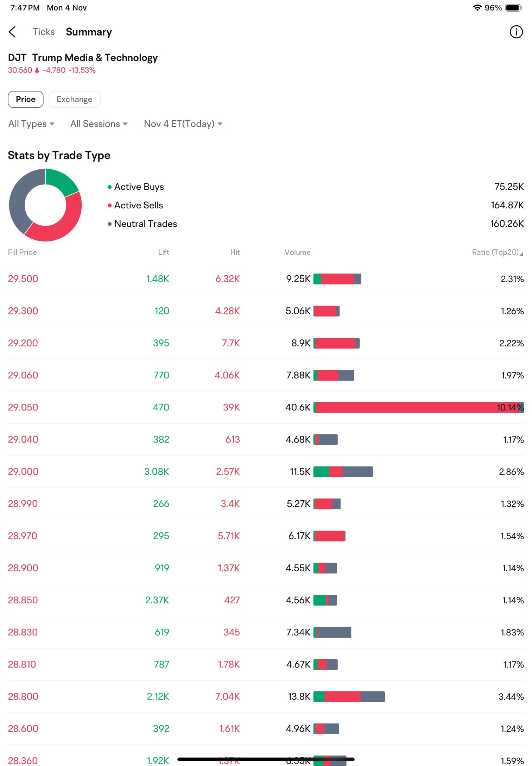Tap the Ratio (Top20) sort indicator
532x766 pixels.
click(x=521, y=254)
